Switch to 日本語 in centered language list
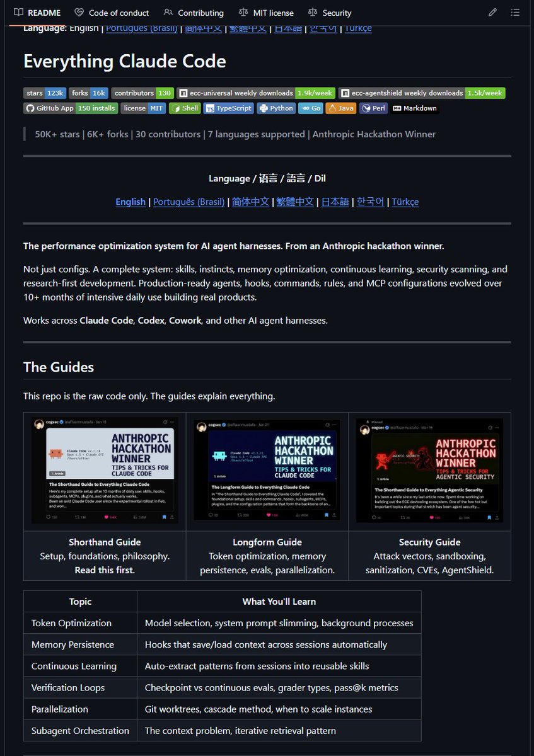The width and height of the screenshot is (534, 756). 335,202
